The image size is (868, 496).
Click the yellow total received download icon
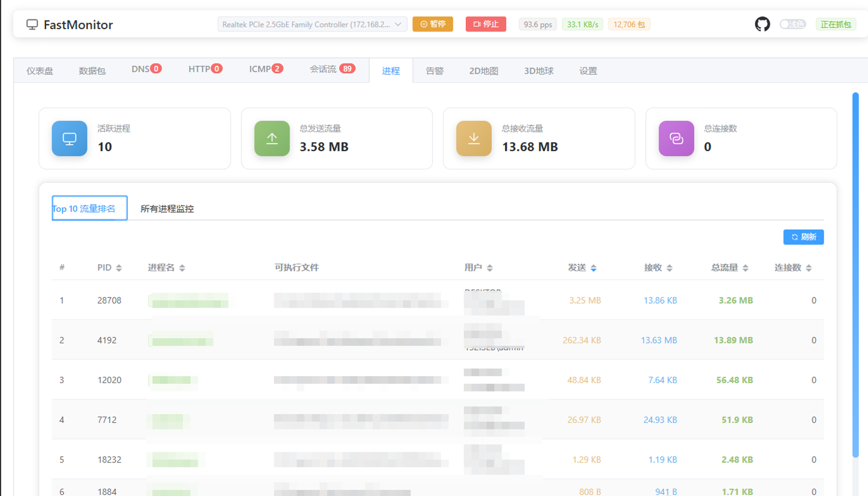tap(474, 138)
